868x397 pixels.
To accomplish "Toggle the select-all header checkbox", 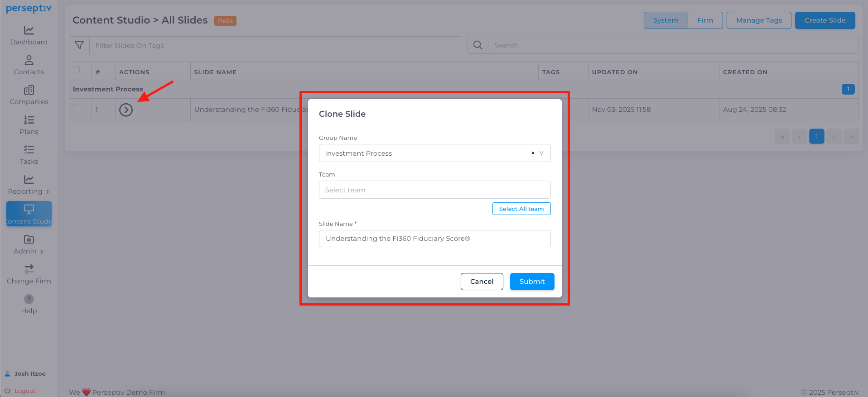I will point(77,70).
